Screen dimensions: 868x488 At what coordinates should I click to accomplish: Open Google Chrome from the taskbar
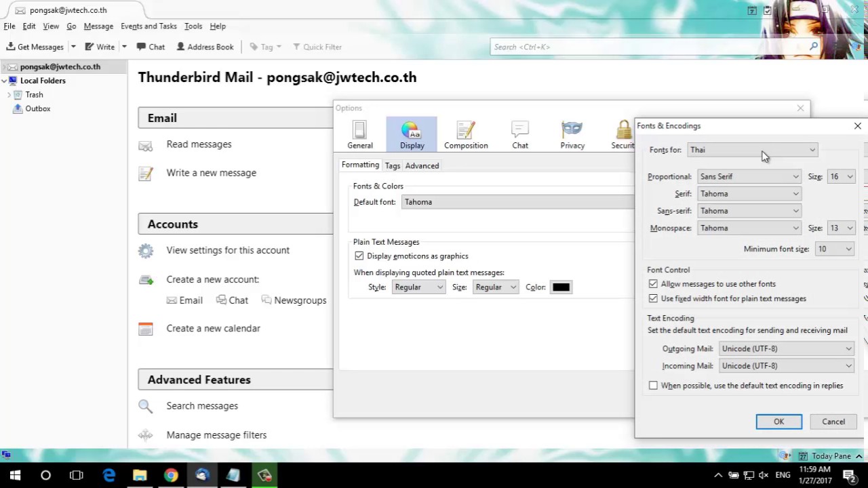point(171,475)
